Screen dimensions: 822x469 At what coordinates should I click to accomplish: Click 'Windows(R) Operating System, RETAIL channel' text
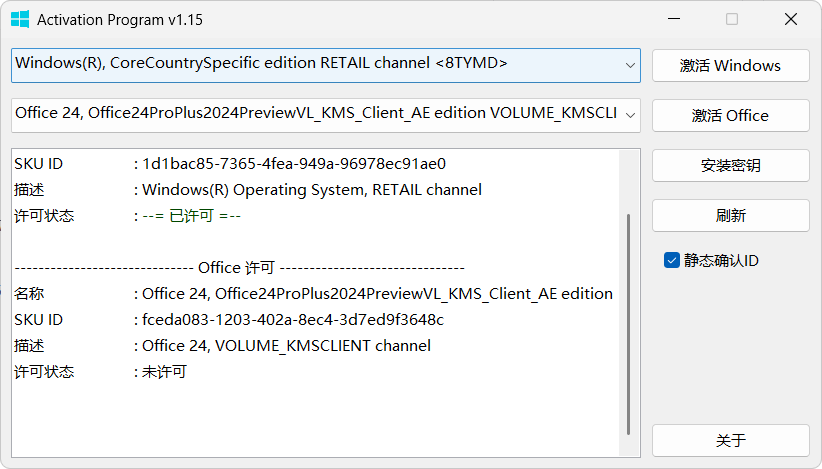tap(312, 190)
